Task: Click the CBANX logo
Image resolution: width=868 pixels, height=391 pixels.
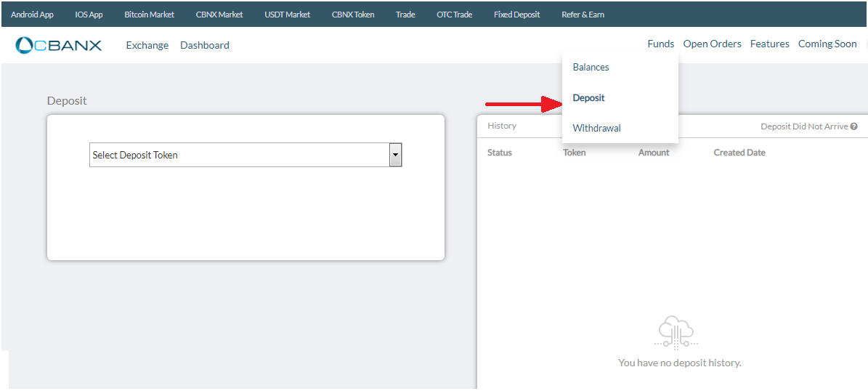Action: (59, 45)
